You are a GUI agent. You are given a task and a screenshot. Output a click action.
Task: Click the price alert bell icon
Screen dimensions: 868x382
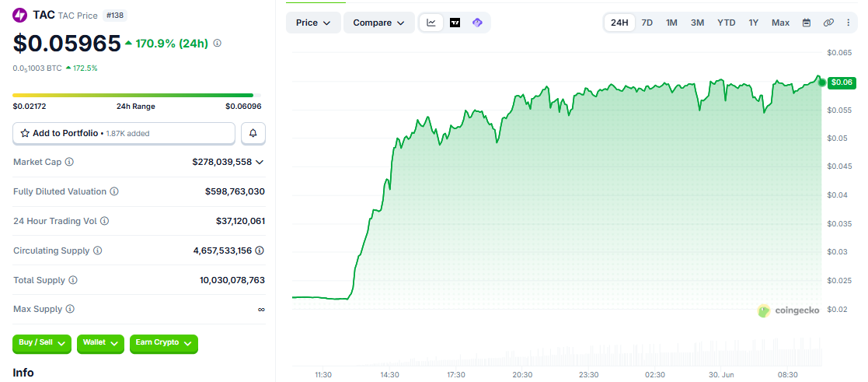click(253, 133)
